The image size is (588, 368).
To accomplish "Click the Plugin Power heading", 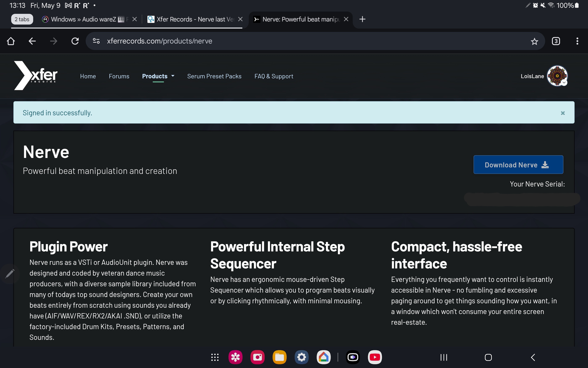I will 68,247.
